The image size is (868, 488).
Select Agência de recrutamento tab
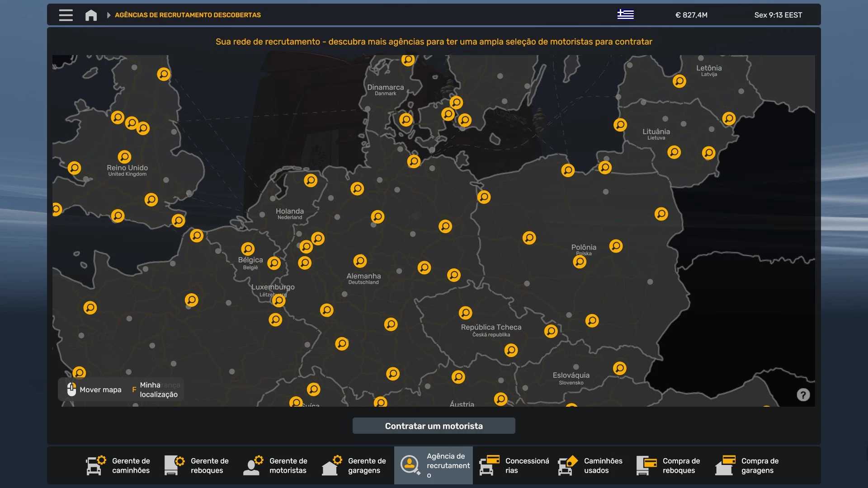pos(433,465)
